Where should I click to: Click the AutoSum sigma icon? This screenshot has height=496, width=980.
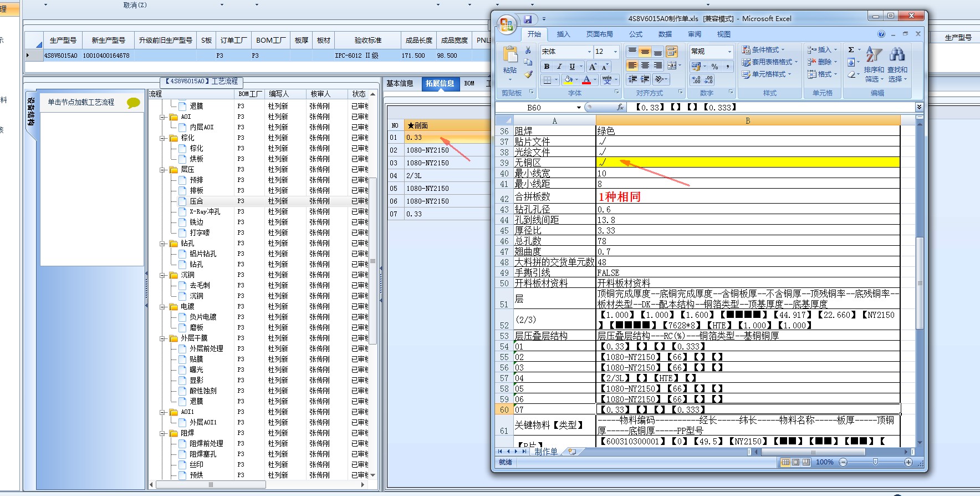click(x=851, y=50)
